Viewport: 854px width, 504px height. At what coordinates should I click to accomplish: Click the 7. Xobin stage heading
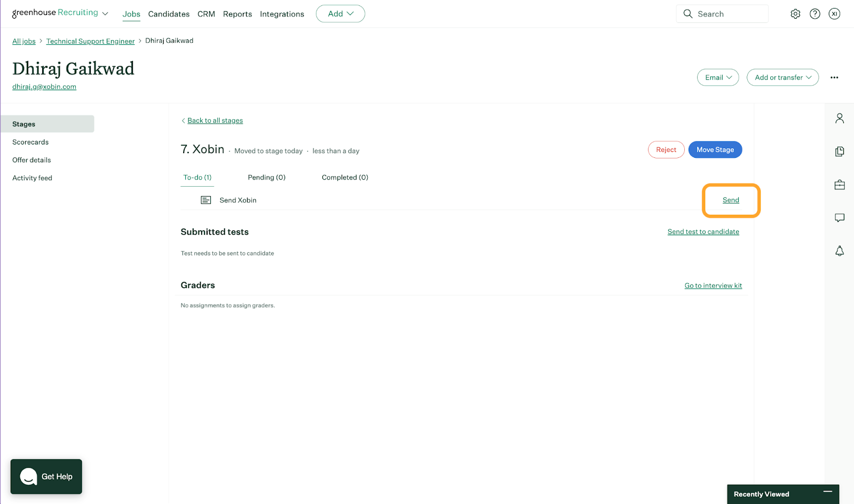point(202,149)
